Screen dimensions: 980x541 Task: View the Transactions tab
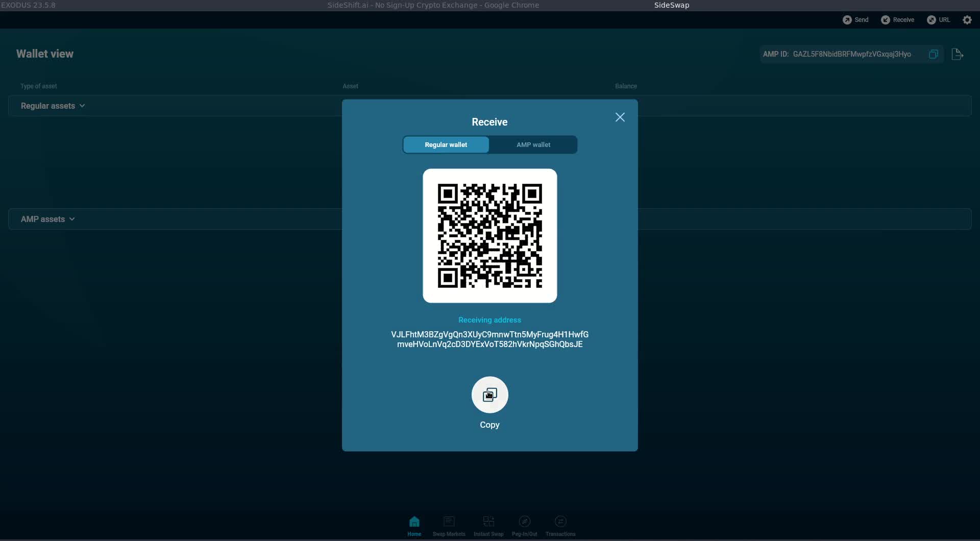coord(560,526)
